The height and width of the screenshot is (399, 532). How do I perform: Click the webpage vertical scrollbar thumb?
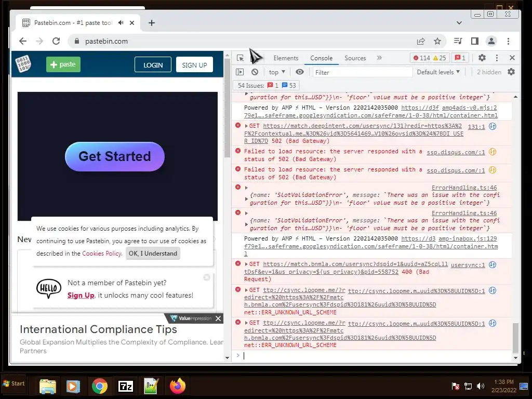click(x=227, y=108)
